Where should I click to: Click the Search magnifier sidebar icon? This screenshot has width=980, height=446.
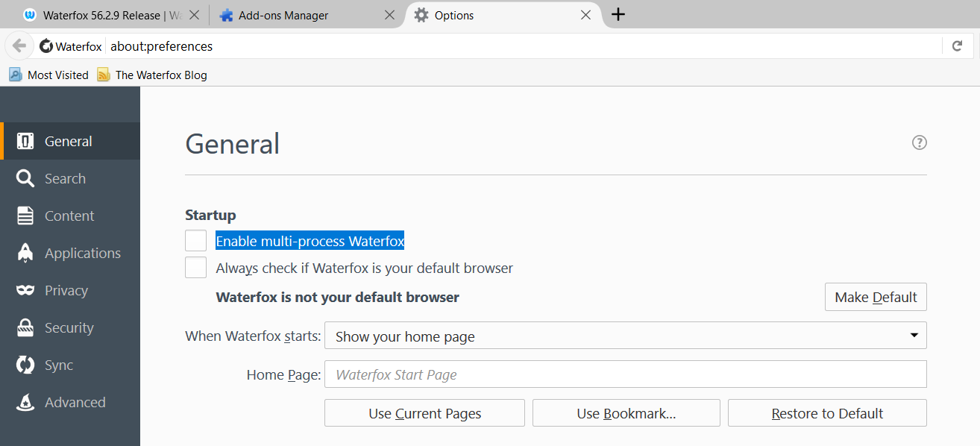tap(25, 178)
